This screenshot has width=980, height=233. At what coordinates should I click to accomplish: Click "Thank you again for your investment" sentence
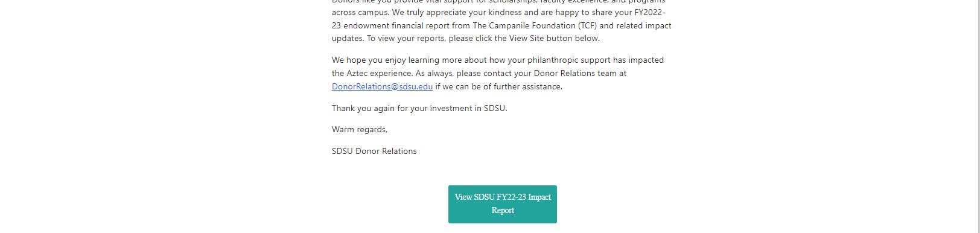[x=419, y=108]
